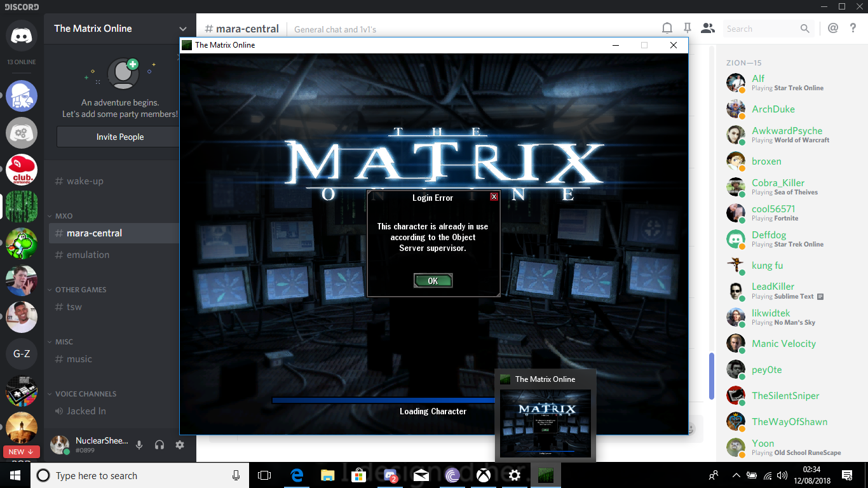Select the wake-up channel
This screenshot has height=488, width=868.
click(x=85, y=181)
